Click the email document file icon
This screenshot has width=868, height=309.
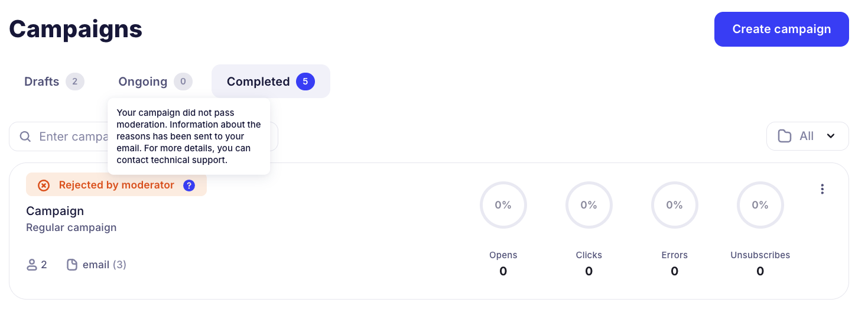pos(72,265)
